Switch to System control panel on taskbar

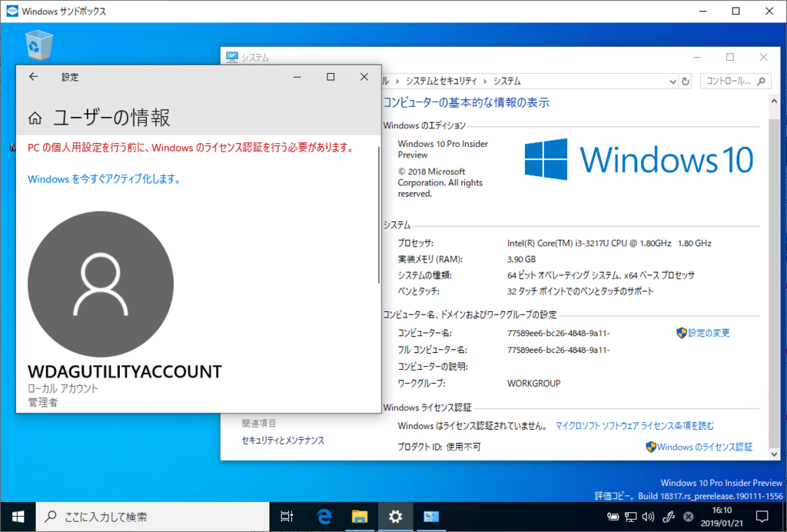[431, 517]
